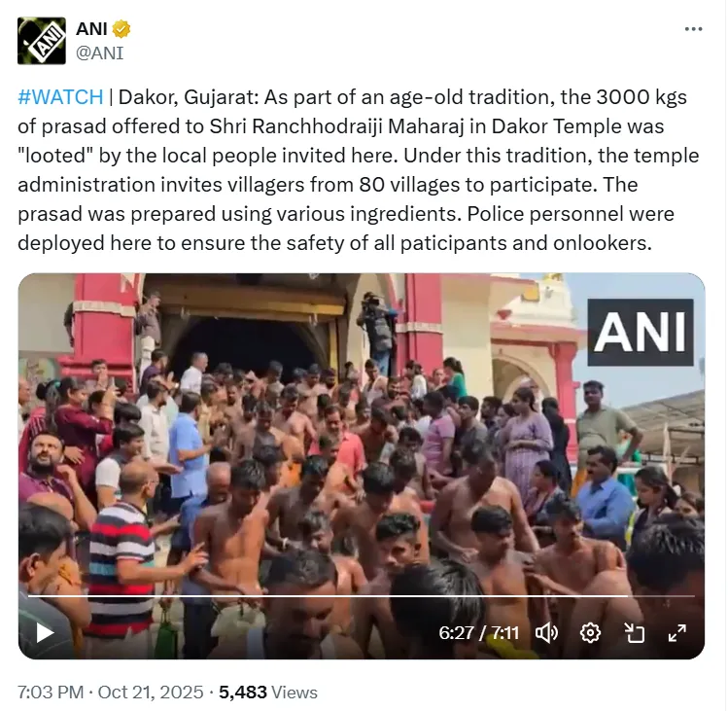
Task: Click the unplayed end of the seek bar
Action: click(x=661, y=595)
